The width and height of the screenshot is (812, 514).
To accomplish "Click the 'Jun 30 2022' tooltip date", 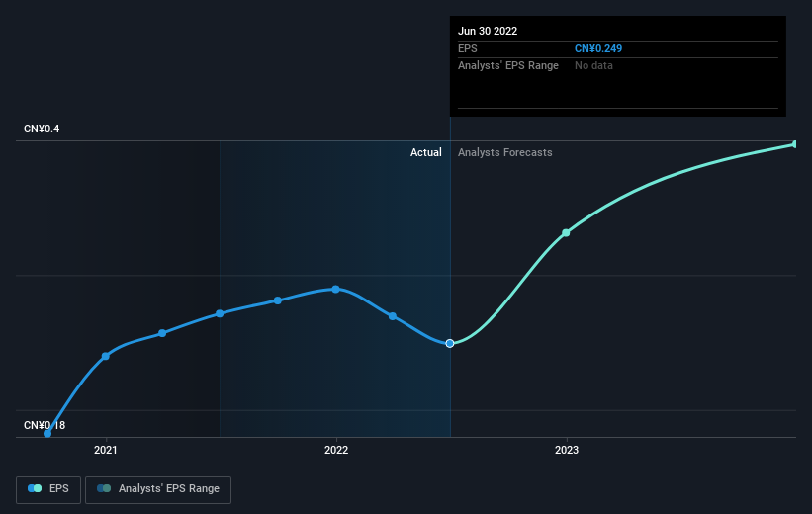I will pos(488,31).
